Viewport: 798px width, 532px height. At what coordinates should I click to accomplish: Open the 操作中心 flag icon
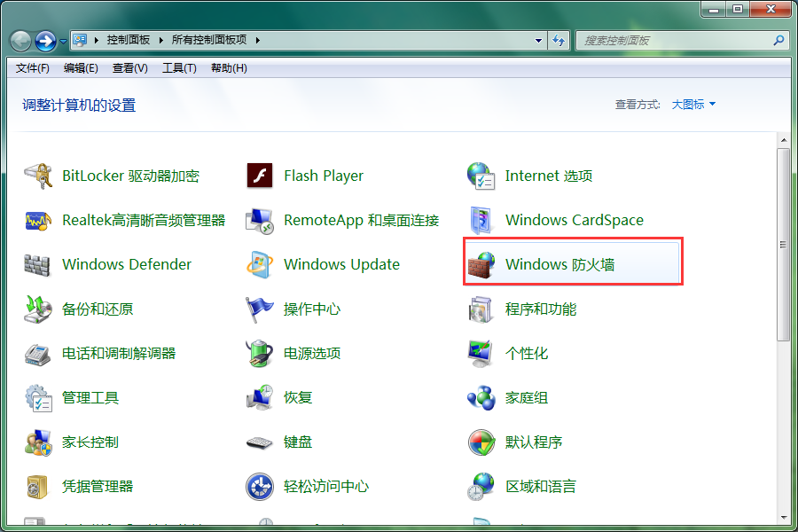pos(260,309)
